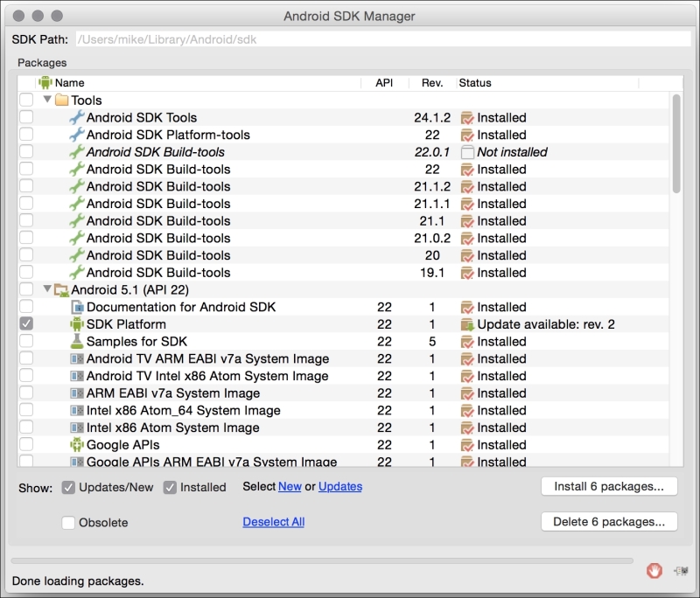Click the Intel x86 Atom System Image icon
The height and width of the screenshot is (598, 700).
[77, 428]
